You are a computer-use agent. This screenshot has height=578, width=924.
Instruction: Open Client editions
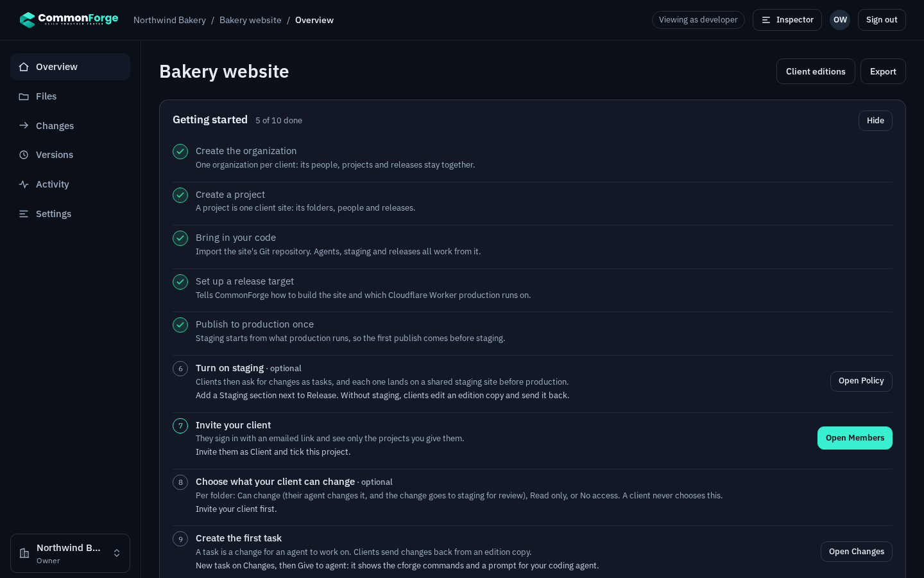click(x=816, y=71)
